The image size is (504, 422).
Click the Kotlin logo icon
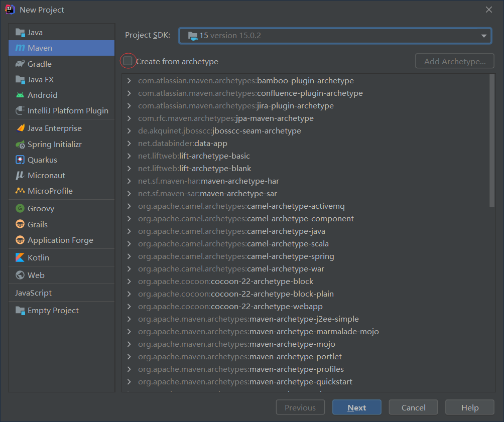(20, 257)
